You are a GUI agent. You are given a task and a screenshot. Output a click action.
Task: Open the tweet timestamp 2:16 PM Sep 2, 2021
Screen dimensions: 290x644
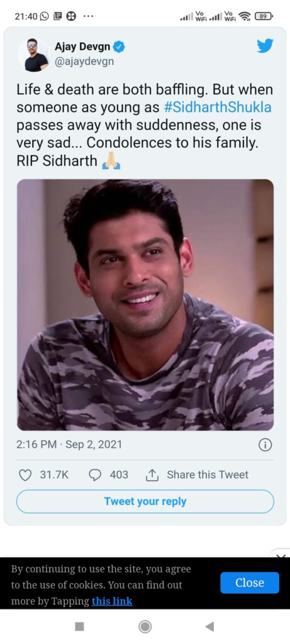69,445
